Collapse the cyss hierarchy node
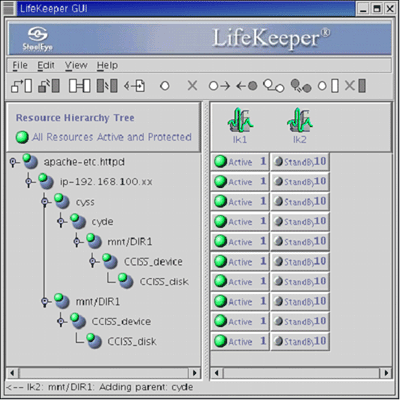This screenshot has height=400, width=400. tap(45, 202)
